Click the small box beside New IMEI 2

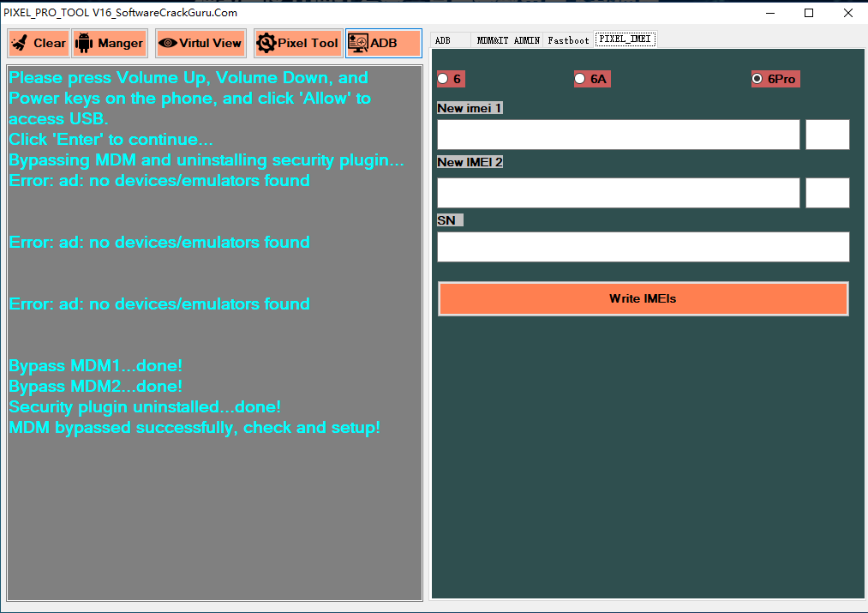827,193
